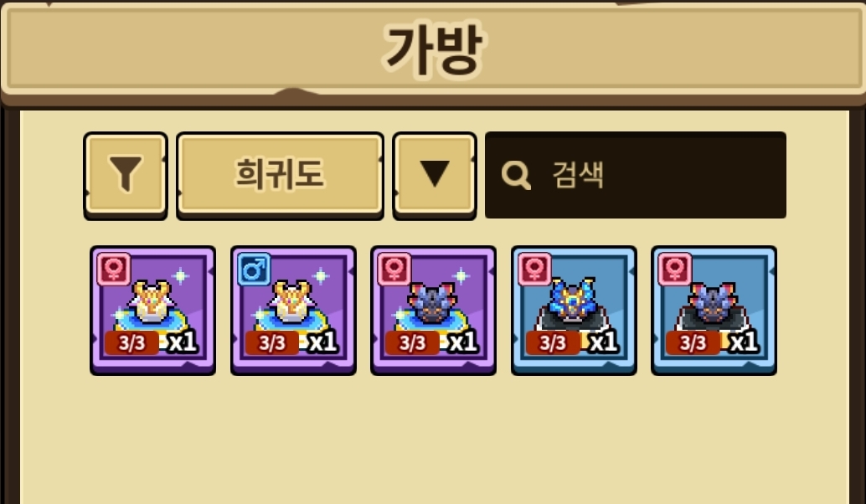
Task: Click 3/3 badge on first item
Action: (132, 342)
